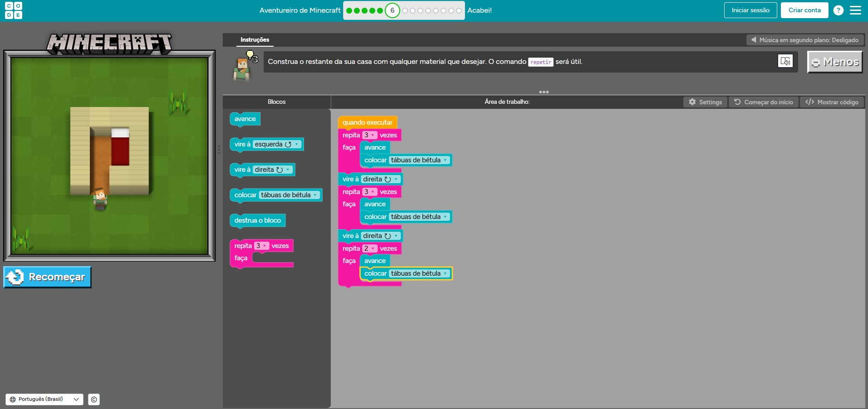Click the Code.org logo
Viewport: 868px width, 409px height.
[x=13, y=10]
